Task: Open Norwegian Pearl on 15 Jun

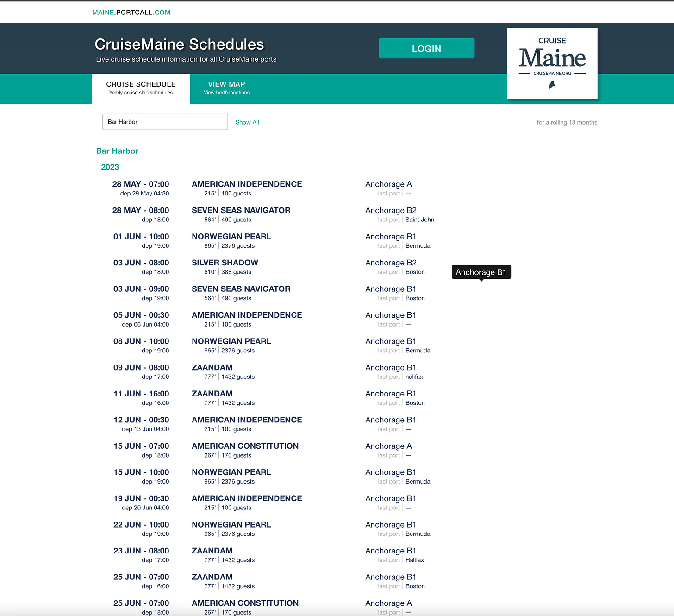Action: pyautogui.click(x=231, y=472)
